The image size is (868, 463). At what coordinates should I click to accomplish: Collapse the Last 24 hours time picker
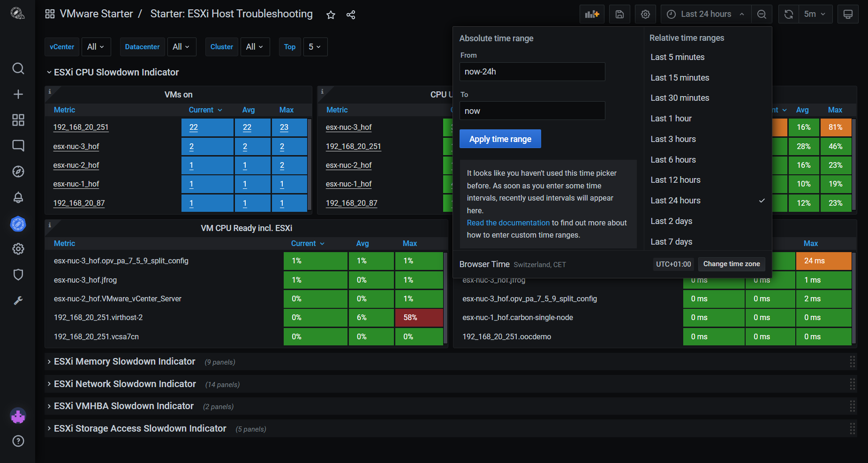pos(706,14)
